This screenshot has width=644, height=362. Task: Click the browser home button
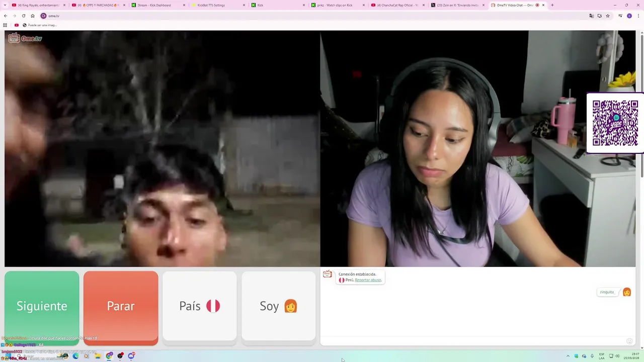pos(33,16)
